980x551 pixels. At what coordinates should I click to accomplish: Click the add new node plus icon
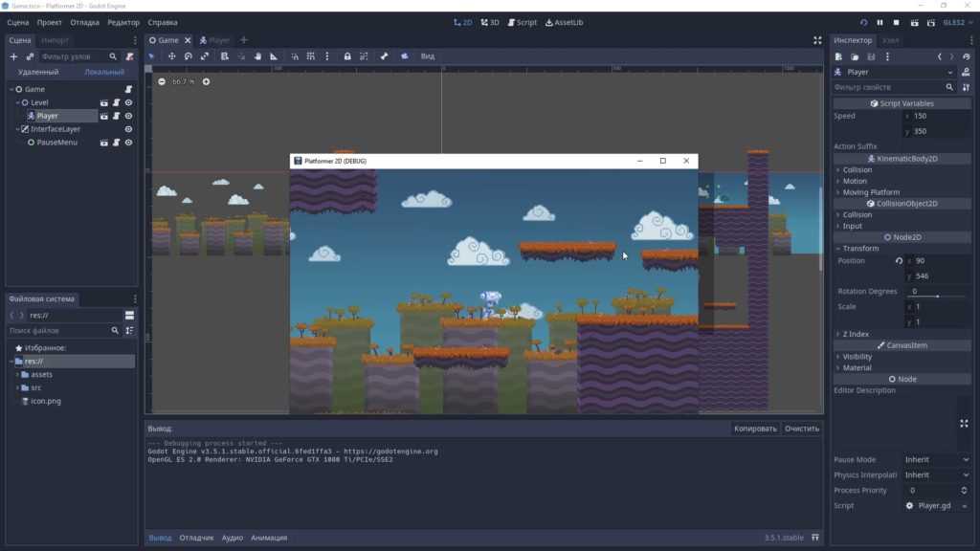click(x=13, y=56)
